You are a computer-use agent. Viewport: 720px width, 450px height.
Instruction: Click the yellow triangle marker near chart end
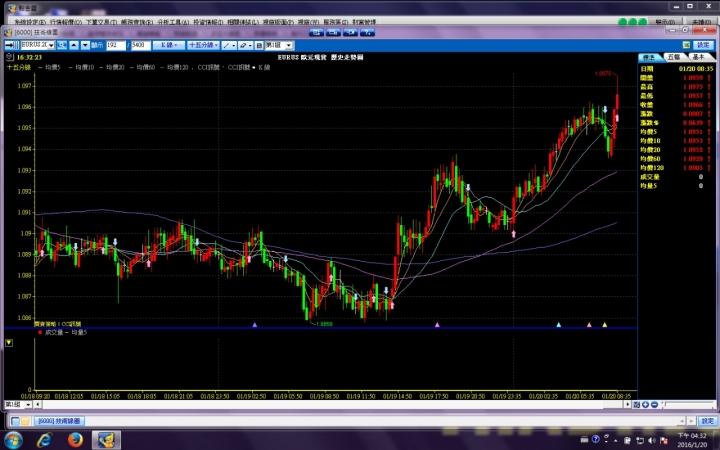[605, 325]
